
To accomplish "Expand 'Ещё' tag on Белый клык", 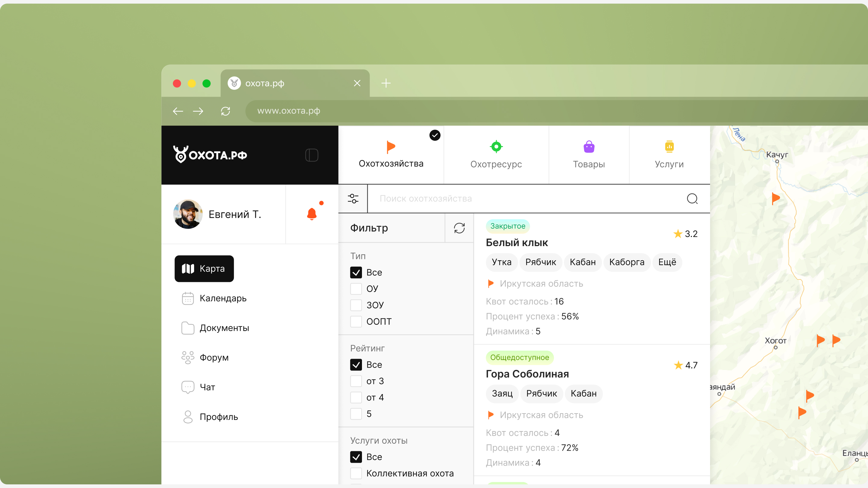I will (667, 262).
